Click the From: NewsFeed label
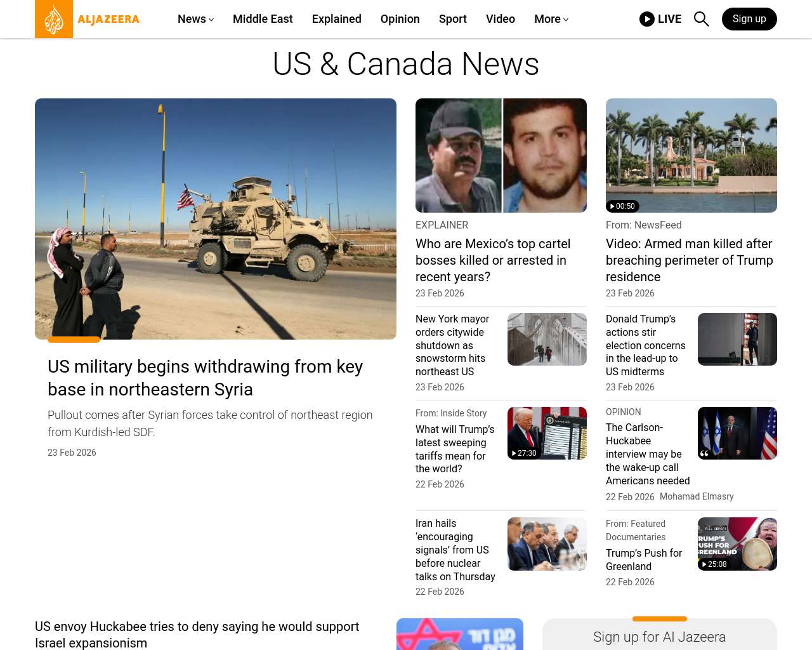This screenshot has height=650, width=812. (x=644, y=225)
